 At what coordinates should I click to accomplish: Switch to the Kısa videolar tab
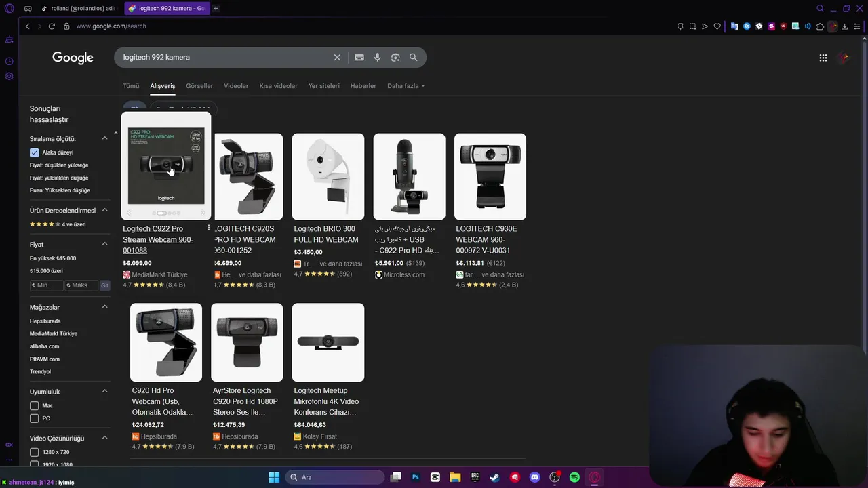pos(278,86)
